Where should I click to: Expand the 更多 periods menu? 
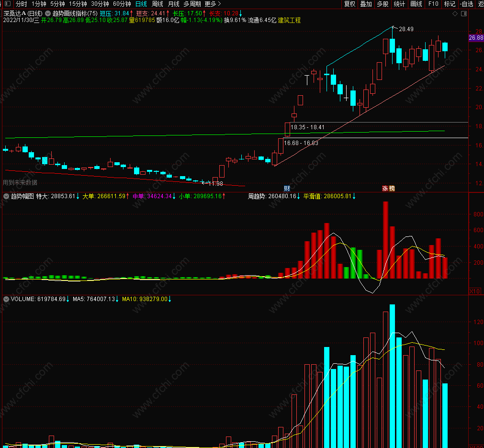[x=213, y=4]
